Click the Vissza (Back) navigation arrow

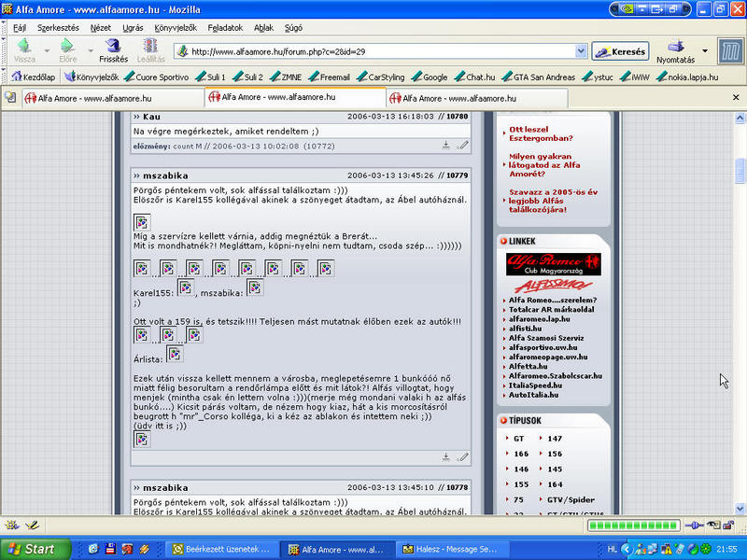tap(23, 47)
